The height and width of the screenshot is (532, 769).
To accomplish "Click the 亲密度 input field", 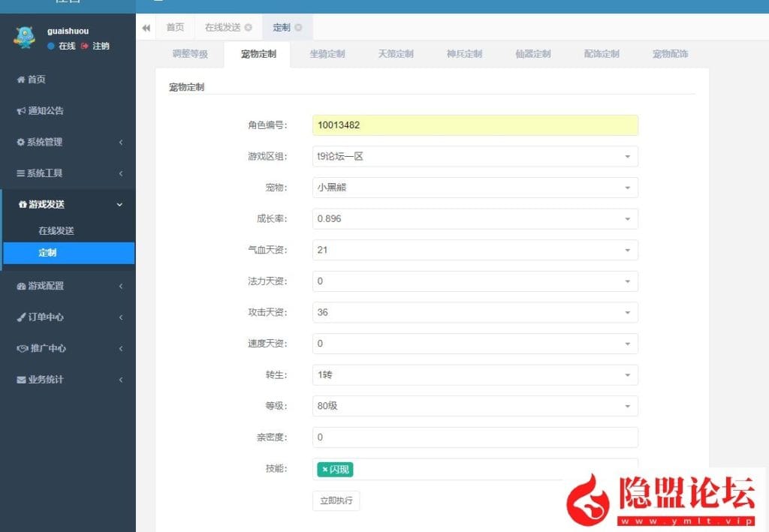I will (475, 437).
